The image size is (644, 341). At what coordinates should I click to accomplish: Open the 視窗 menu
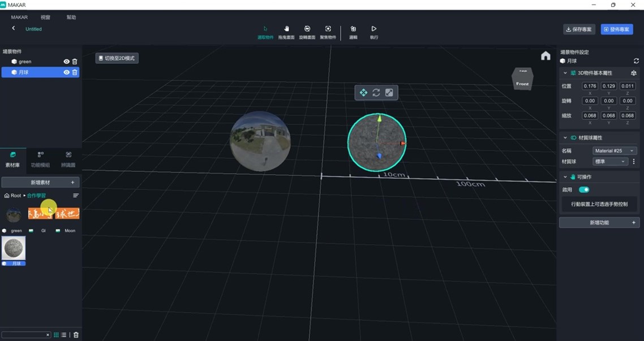45,18
